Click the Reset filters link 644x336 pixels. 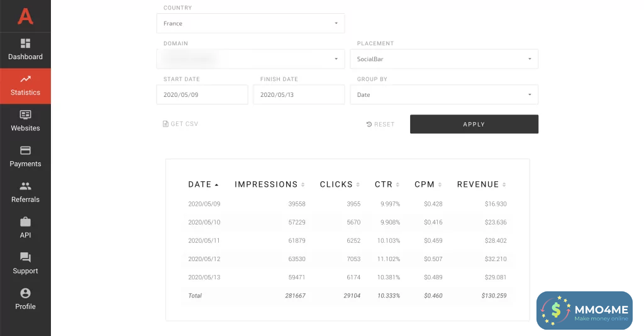[380, 125]
